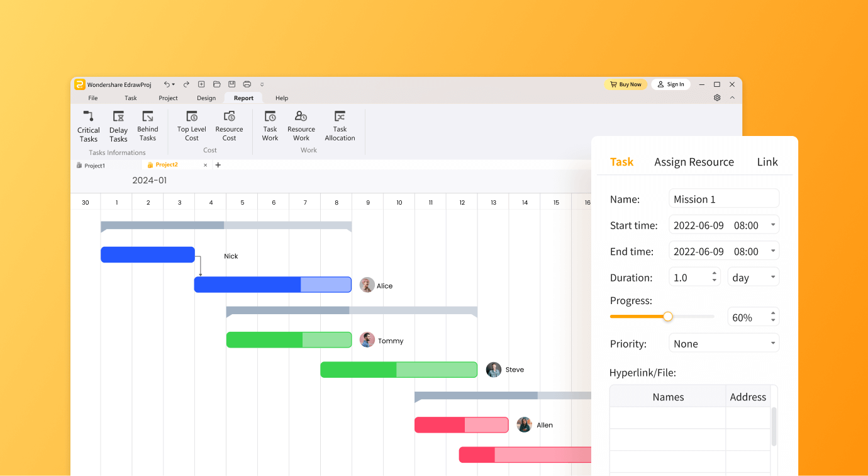Screen dimensions: 868x476
Task: Click the Buy Now button
Action: point(625,84)
